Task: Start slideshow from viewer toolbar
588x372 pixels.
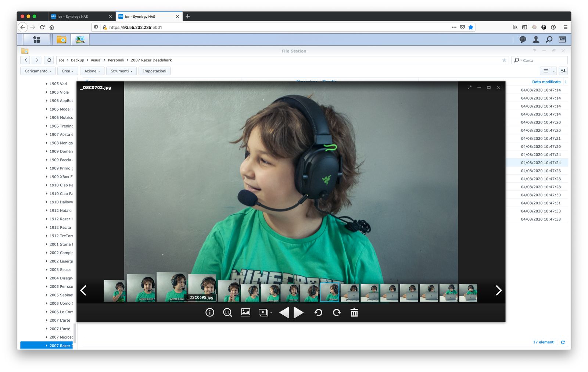Action: [263, 312]
